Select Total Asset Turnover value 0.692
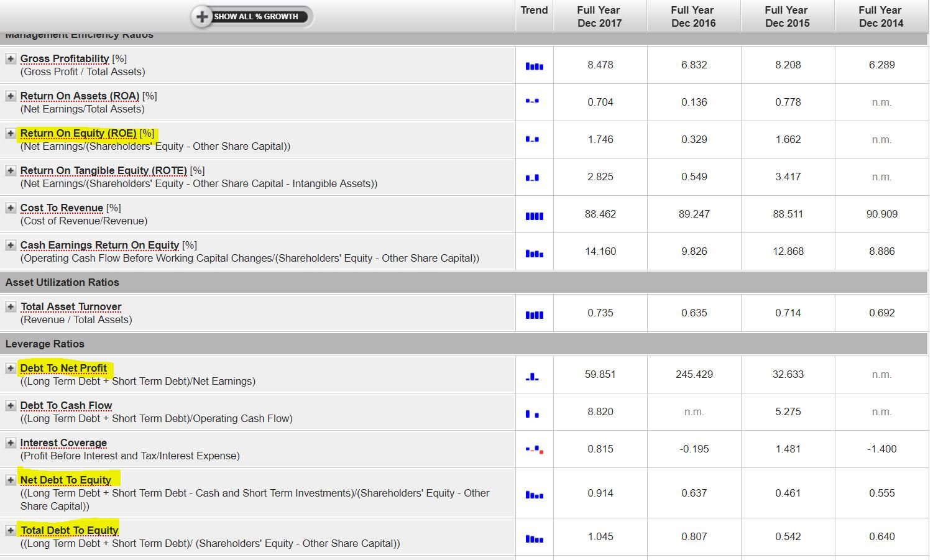Viewport: 933px width, 560px height. click(x=881, y=313)
